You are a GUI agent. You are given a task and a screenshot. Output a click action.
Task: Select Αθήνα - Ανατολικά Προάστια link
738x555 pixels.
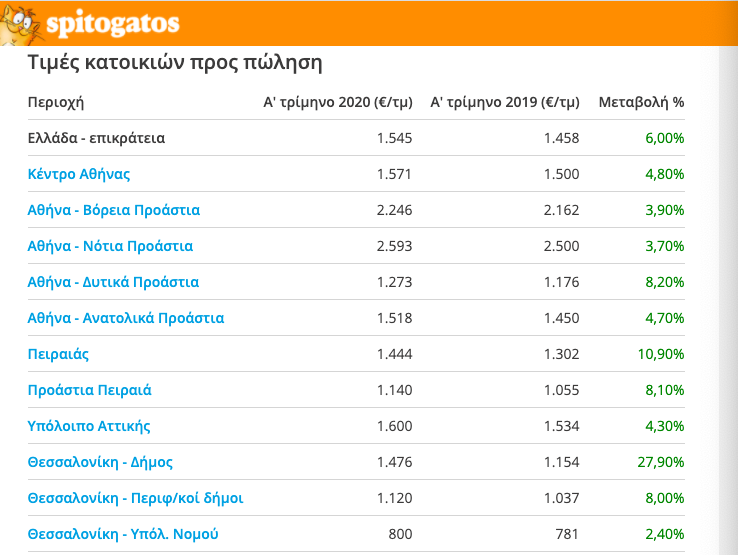pyautogui.click(x=126, y=318)
